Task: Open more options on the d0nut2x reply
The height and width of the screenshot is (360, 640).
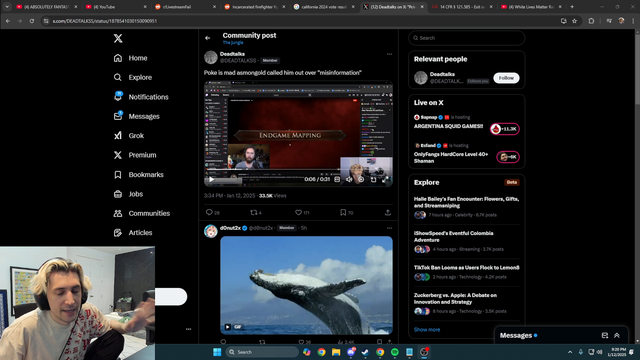Action: pyautogui.click(x=389, y=228)
